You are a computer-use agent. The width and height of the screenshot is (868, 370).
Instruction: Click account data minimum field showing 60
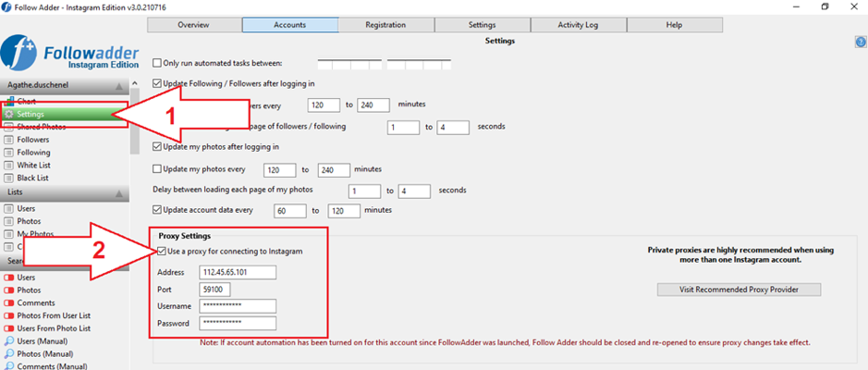290,211
